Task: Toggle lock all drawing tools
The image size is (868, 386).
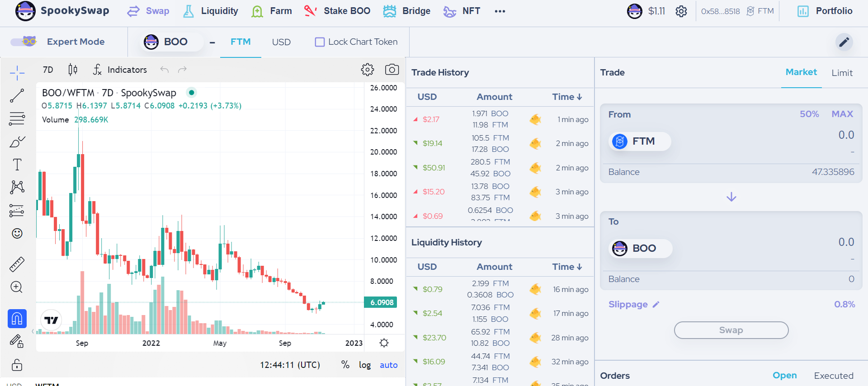Action: point(17,364)
